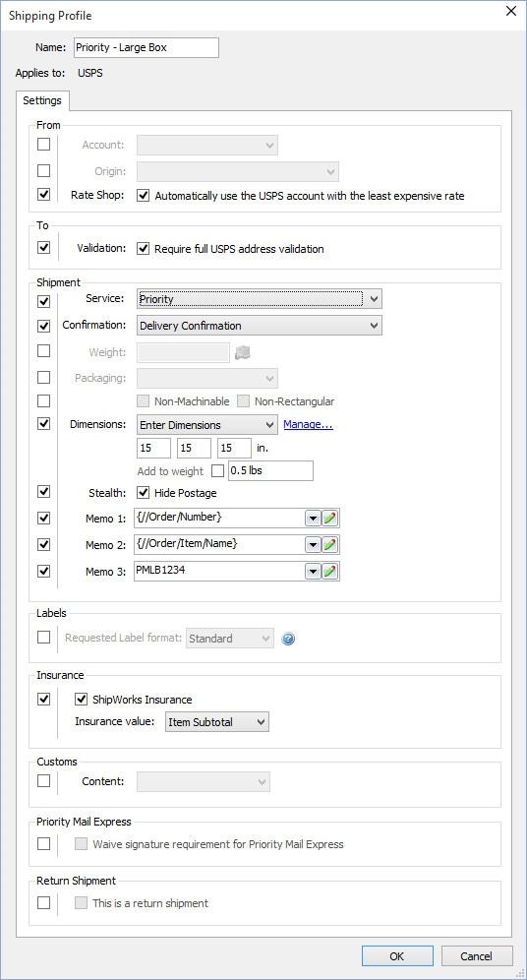Click the 0.5 lbs add-to-weight field
The image size is (527, 980).
coord(270,470)
